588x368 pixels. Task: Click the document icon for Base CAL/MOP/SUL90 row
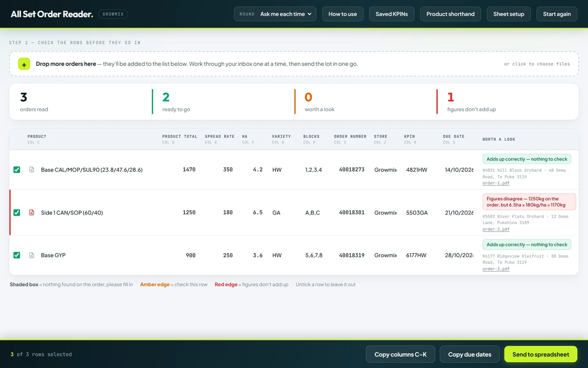pos(31,170)
